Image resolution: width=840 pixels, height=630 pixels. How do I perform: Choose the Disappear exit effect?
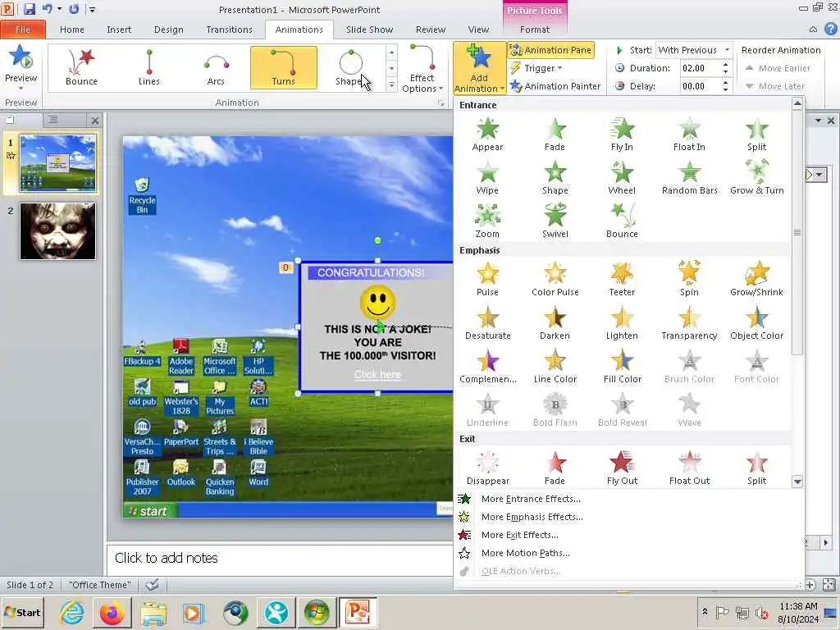click(x=487, y=468)
